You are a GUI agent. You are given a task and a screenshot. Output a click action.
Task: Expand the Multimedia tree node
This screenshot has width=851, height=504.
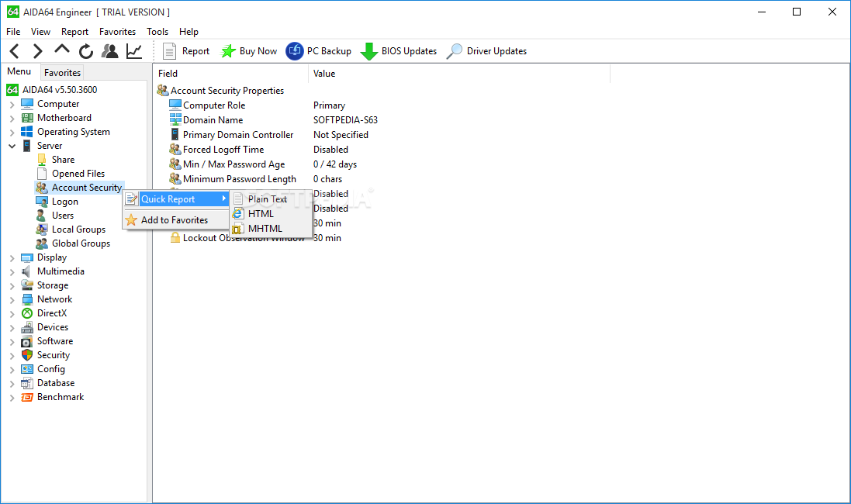click(x=12, y=272)
